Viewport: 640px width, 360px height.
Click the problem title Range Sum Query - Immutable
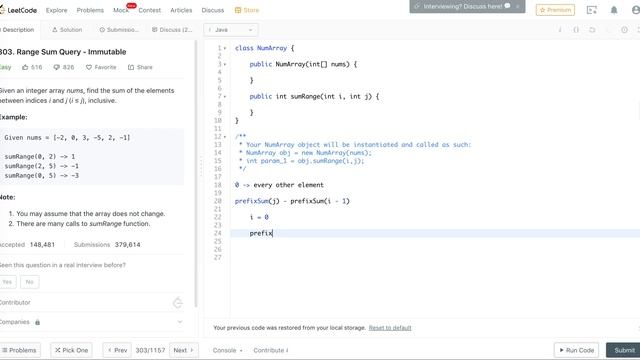pyautogui.click(x=63, y=52)
